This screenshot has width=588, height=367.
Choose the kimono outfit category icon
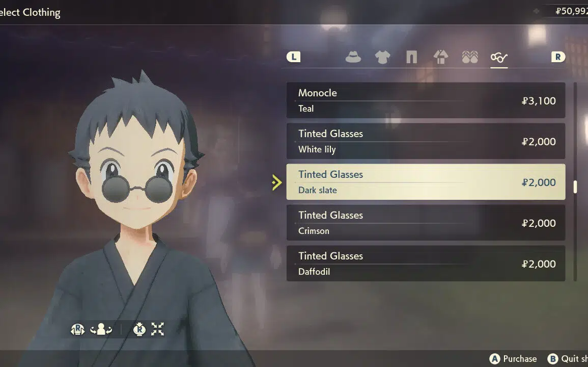coord(441,57)
